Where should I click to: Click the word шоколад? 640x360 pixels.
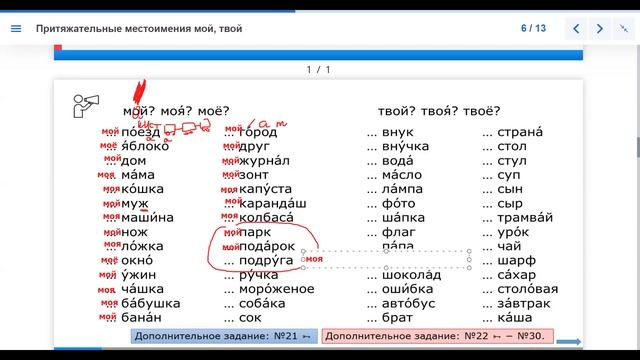[411, 275]
